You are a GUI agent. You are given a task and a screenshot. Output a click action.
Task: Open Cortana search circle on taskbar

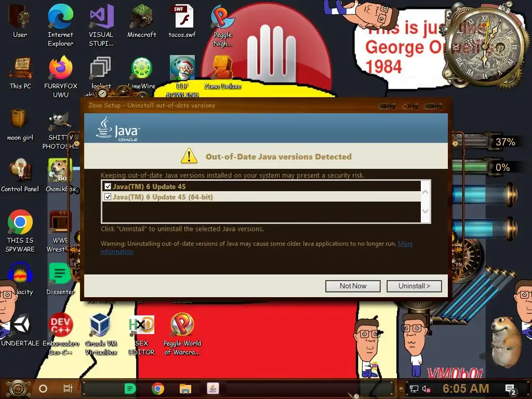[43, 389]
